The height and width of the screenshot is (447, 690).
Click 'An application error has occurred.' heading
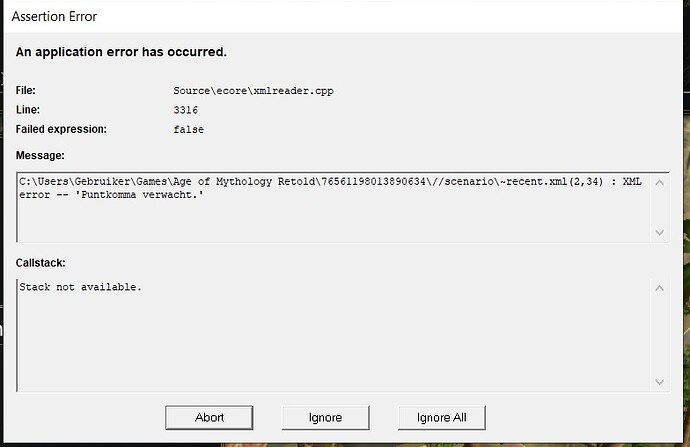coord(121,52)
